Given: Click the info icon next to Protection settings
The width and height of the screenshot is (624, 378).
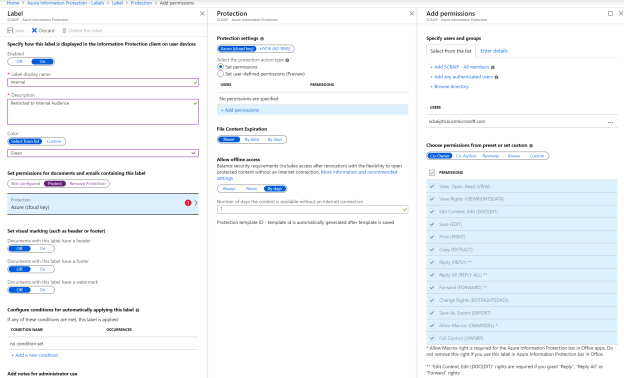Looking at the screenshot, I should (x=262, y=39).
